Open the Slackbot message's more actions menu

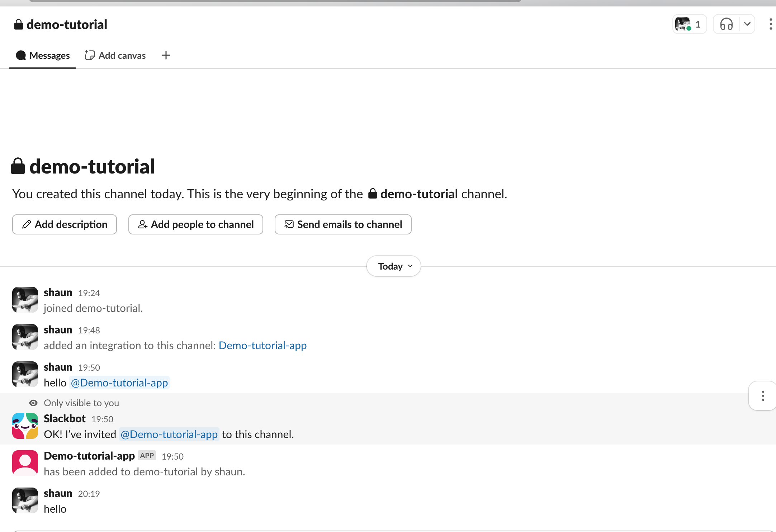(763, 396)
